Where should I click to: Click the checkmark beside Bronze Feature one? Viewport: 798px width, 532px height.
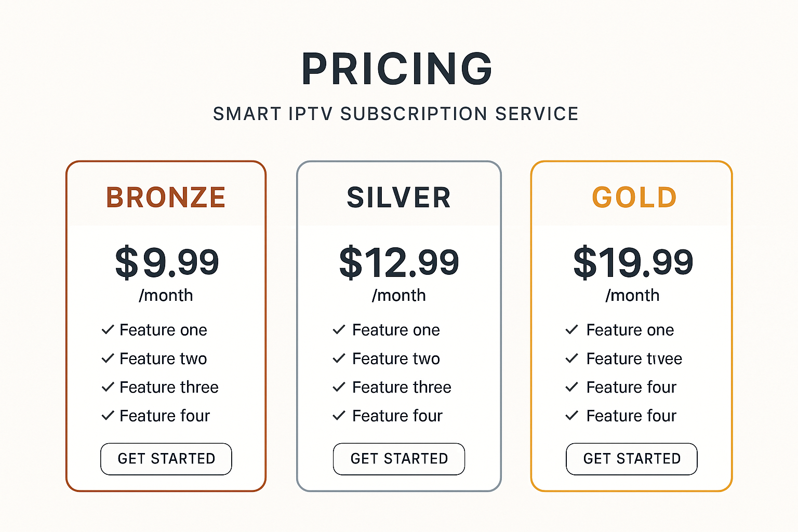click(108, 329)
